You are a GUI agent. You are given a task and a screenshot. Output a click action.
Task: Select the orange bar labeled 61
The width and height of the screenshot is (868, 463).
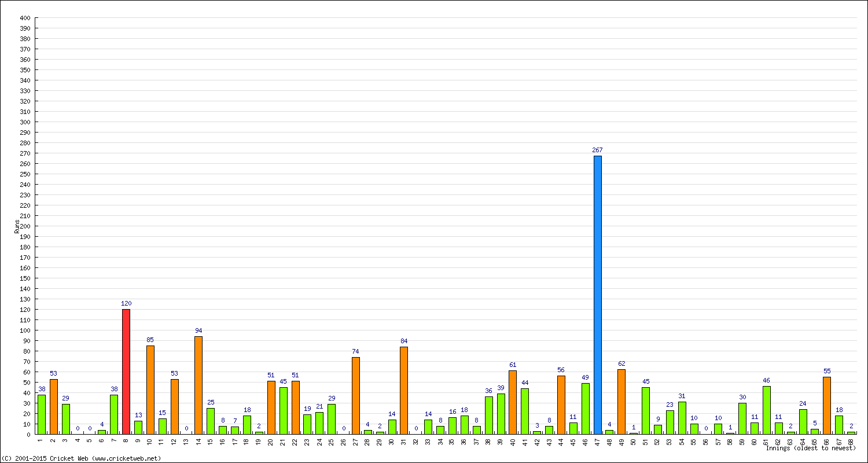[x=513, y=402]
